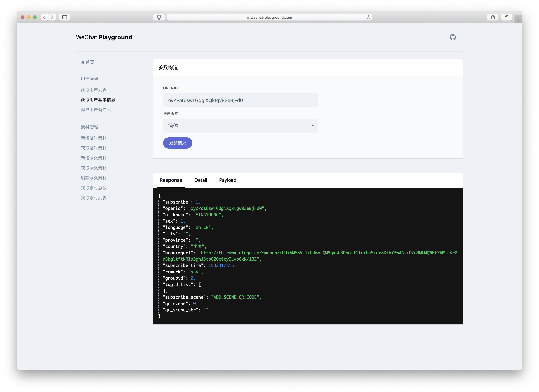Click the 用户管理 section heading

click(x=89, y=79)
